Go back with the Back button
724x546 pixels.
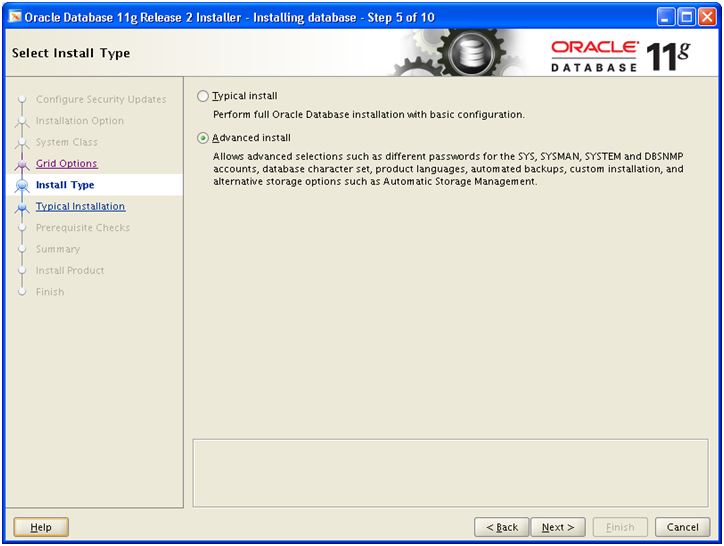click(x=502, y=527)
